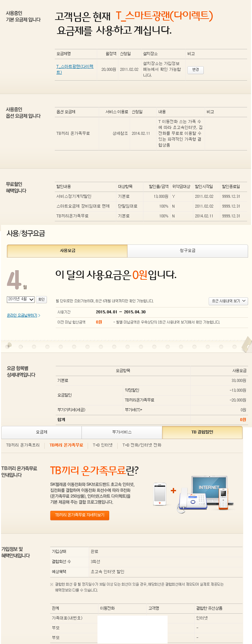Open the T_스마트광랜(다이렉트) plan link
252x644 pixels.
[75, 69]
